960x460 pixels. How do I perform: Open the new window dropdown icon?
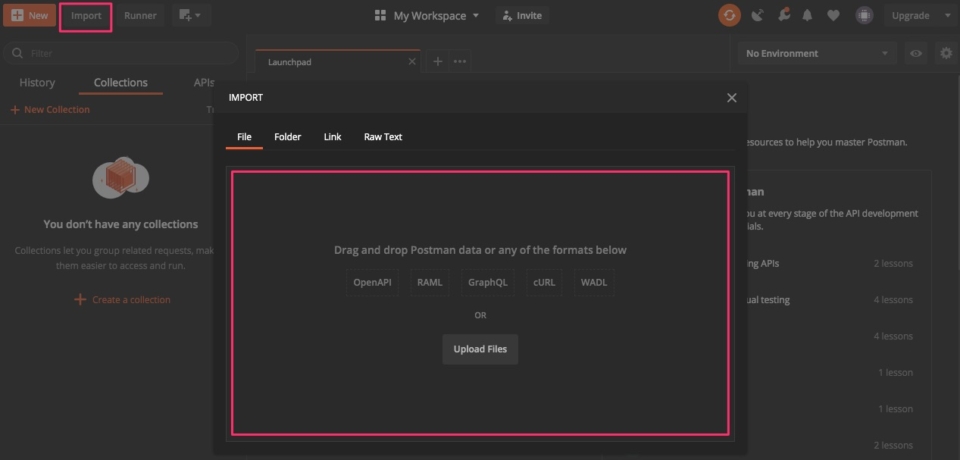[x=191, y=15]
